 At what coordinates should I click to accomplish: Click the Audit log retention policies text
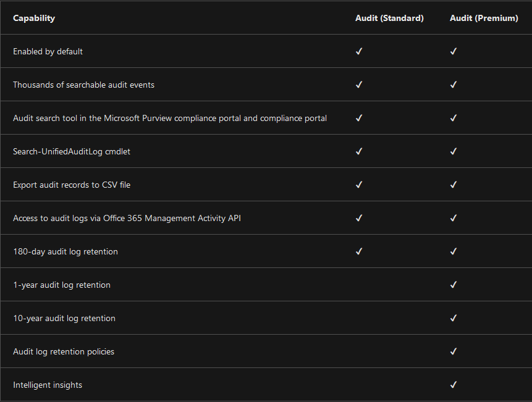point(64,351)
